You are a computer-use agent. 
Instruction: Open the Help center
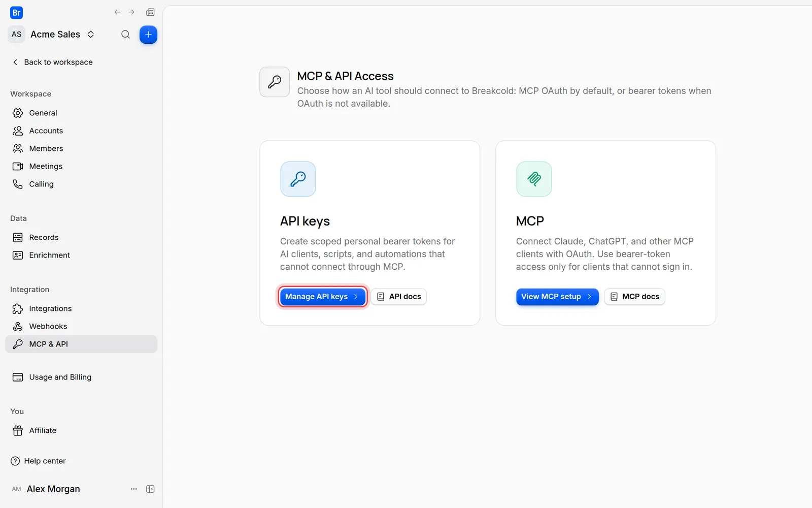point(39,461)
